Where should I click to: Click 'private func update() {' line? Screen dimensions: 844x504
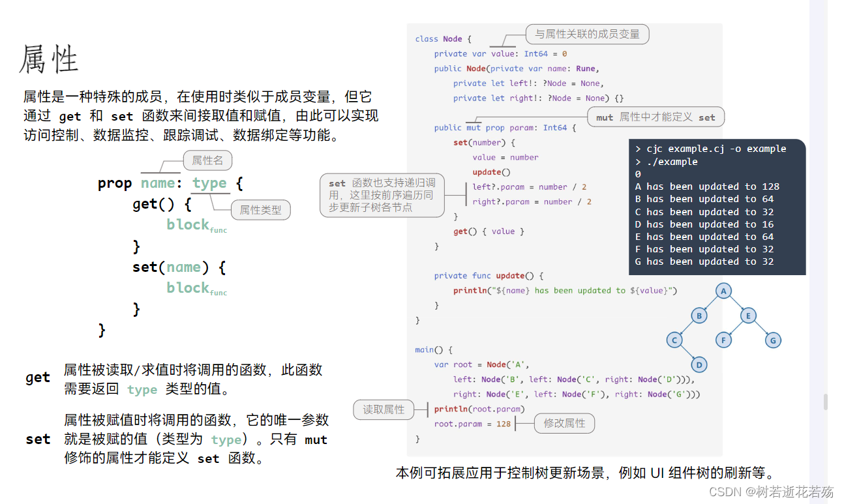(489, 276)
